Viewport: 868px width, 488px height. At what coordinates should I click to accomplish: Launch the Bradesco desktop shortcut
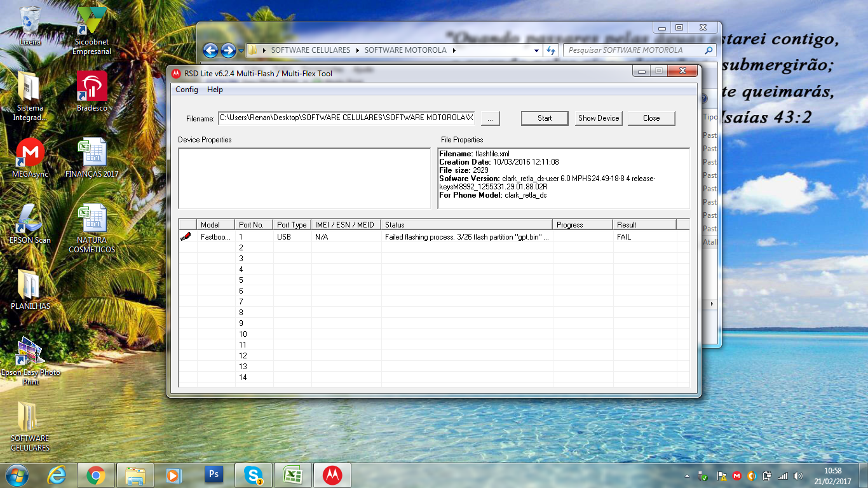click(x=92, y=91)
